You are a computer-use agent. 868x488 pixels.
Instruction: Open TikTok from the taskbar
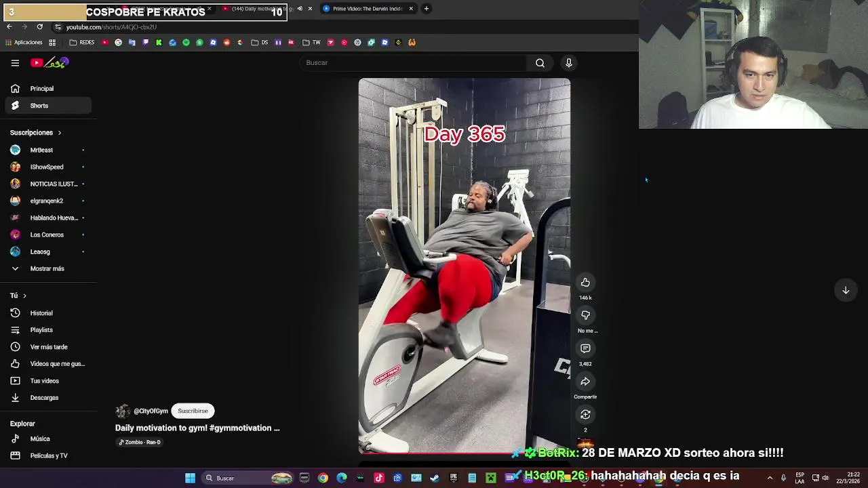point(379,478)
